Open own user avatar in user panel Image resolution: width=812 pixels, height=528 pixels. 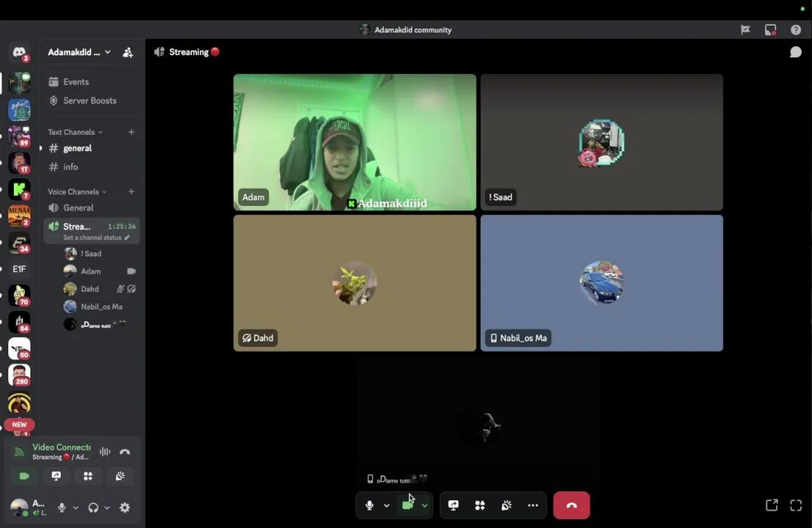[19, 507]
